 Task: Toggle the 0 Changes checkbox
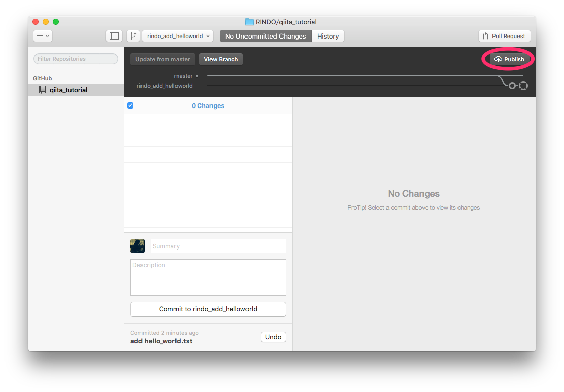tap(130, 105)
